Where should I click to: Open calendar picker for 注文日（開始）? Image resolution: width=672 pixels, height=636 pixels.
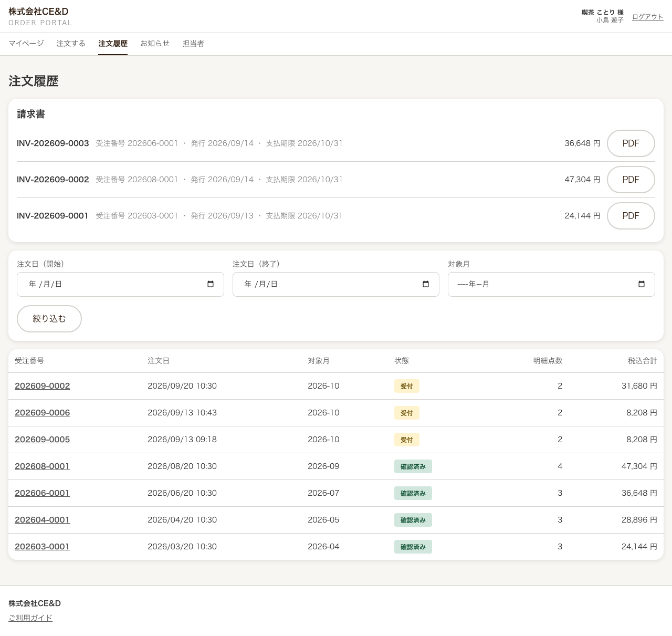(211, 284)
